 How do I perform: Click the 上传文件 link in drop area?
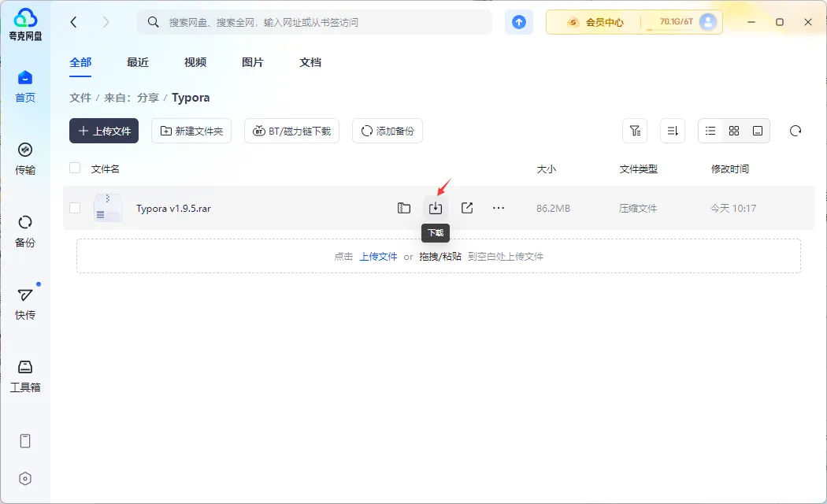click(x=379, y=257)
